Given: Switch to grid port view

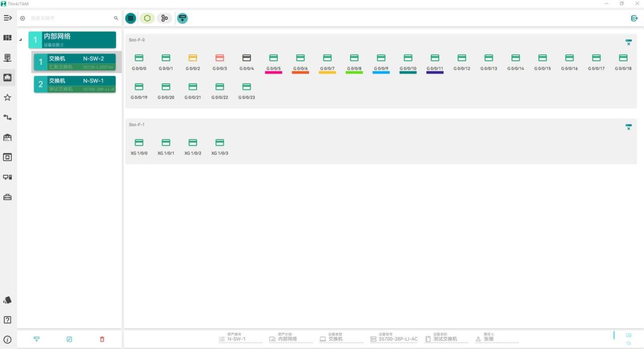Looking at the screenshot, I should tap(130, 18).
